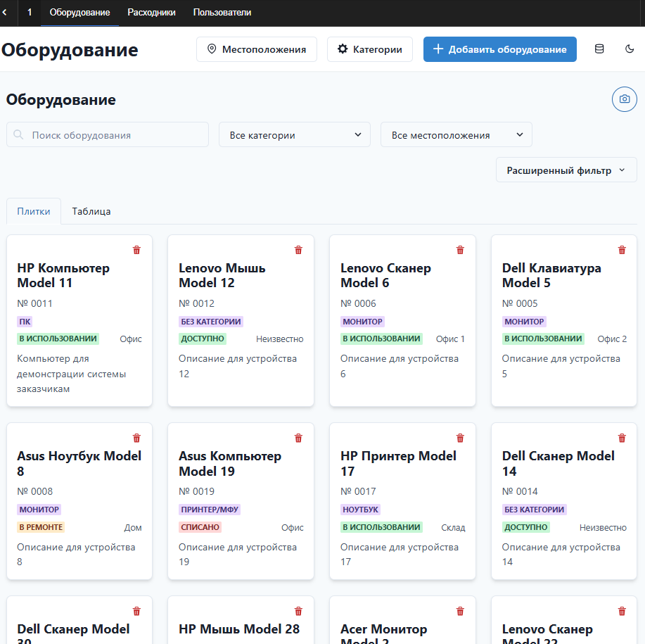Image resolution: width=645 pixels, height=644 pixels.
Task: Delete HP Компьютер Model 11 via trash icon
Action: 136,250
